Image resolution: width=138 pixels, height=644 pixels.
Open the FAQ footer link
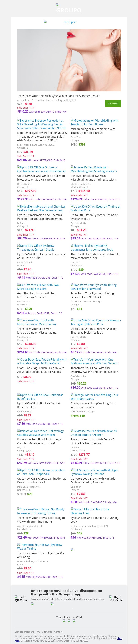(38, 632)
